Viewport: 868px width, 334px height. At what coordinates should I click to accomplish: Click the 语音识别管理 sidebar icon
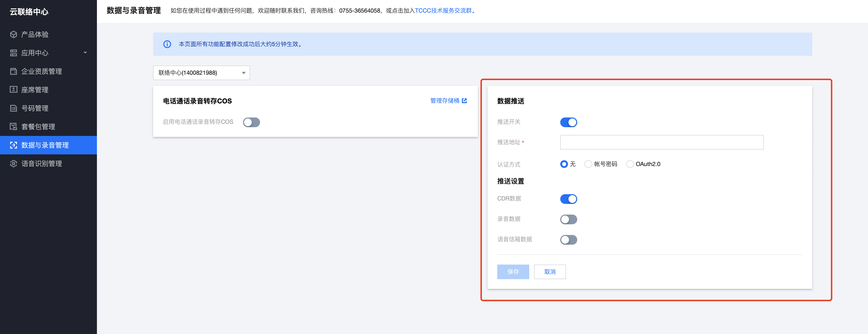click(x=14, y=164)
